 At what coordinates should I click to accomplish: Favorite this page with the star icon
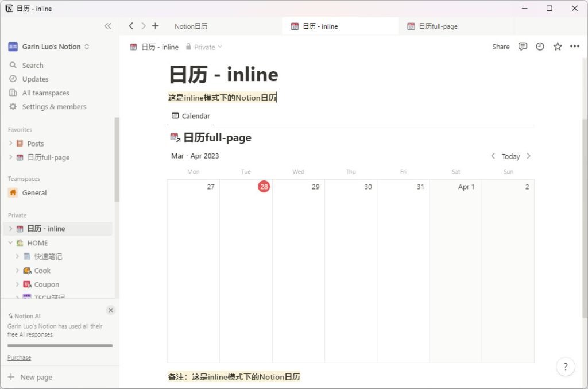tap(558, 47)
